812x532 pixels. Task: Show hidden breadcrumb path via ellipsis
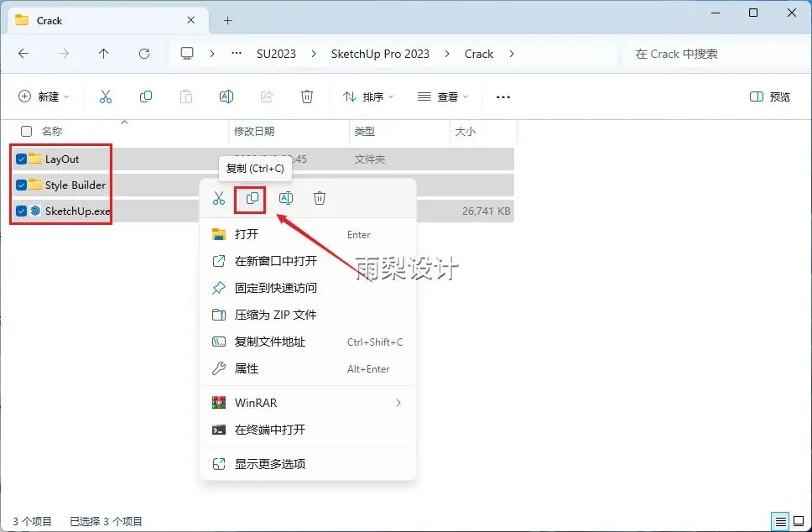tap(237, 54)
